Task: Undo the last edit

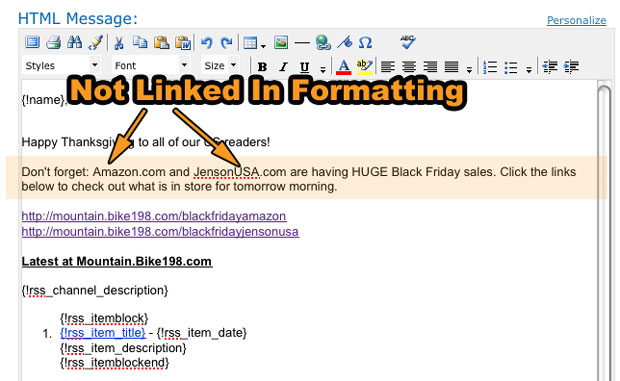Action: (x=206, y=42)
